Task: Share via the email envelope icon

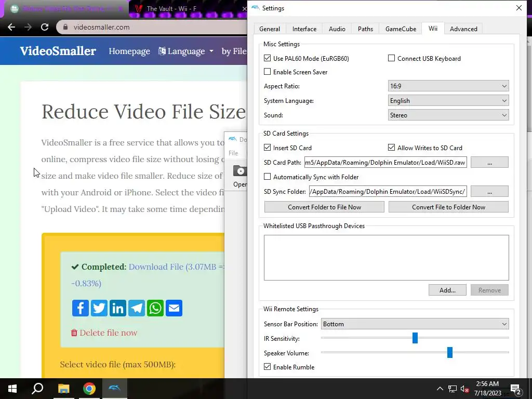Action: pyautogui.click(x=174, y=308)
